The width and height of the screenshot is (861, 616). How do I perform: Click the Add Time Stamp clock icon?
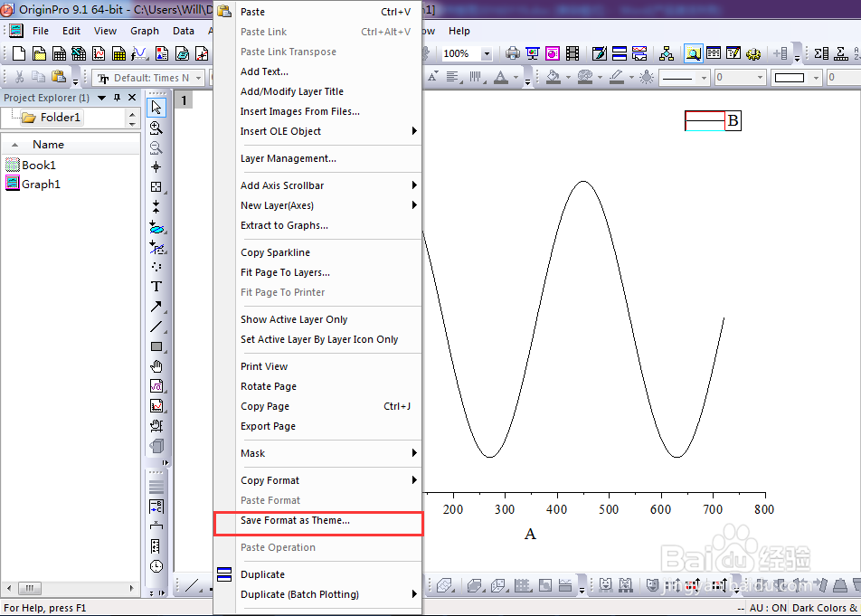[x=156, y=566]
